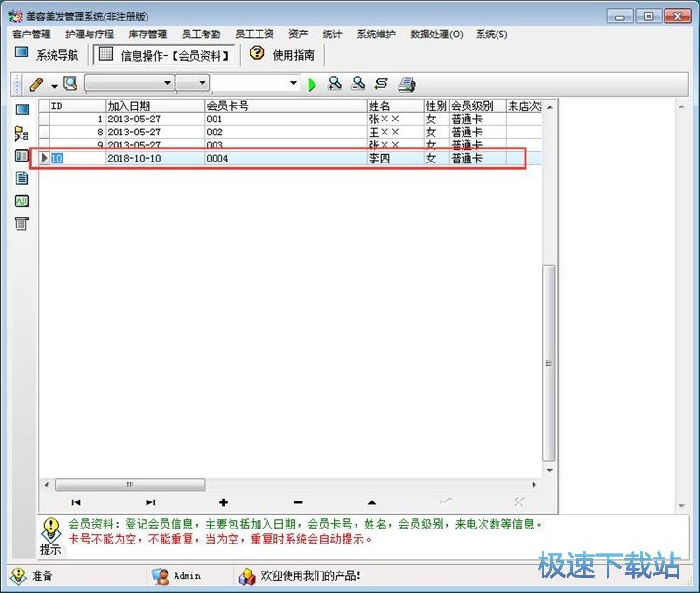Click grid vertical scrollbar down arrow
The width and height of the screenshot is (700, 593).
(x=550, y=471)
